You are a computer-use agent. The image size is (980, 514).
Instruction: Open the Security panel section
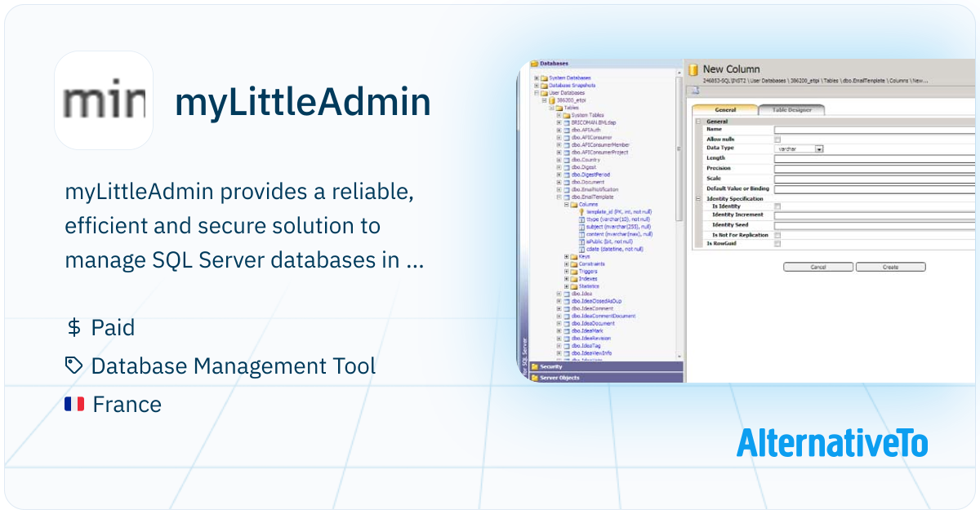(x=607, y=367)
